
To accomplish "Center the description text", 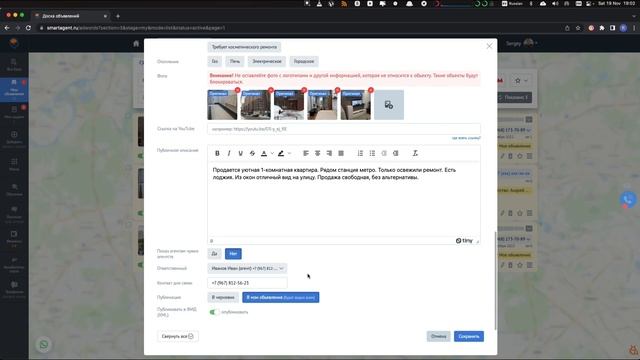I will tap(318, 153).
